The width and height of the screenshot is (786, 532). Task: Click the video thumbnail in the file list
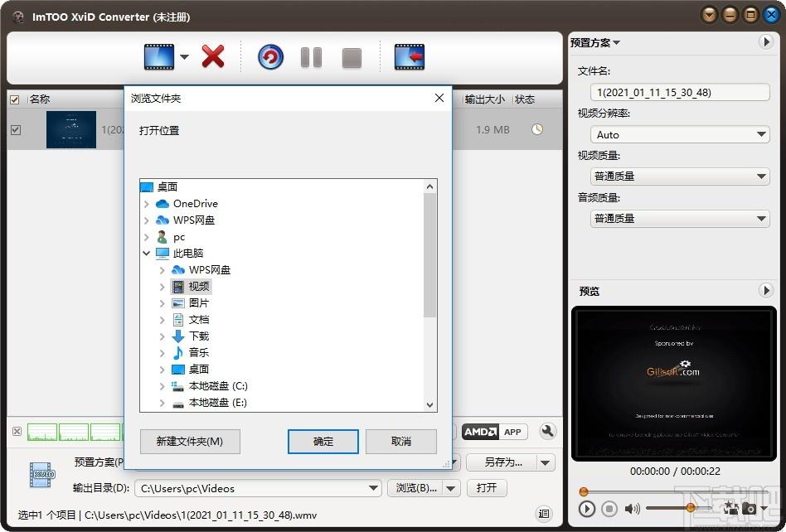pyautogui.click(x=71, y=130)
